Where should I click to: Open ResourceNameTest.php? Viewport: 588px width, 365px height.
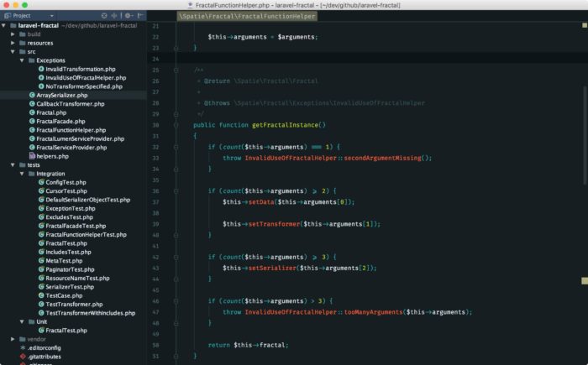(77, 278)
